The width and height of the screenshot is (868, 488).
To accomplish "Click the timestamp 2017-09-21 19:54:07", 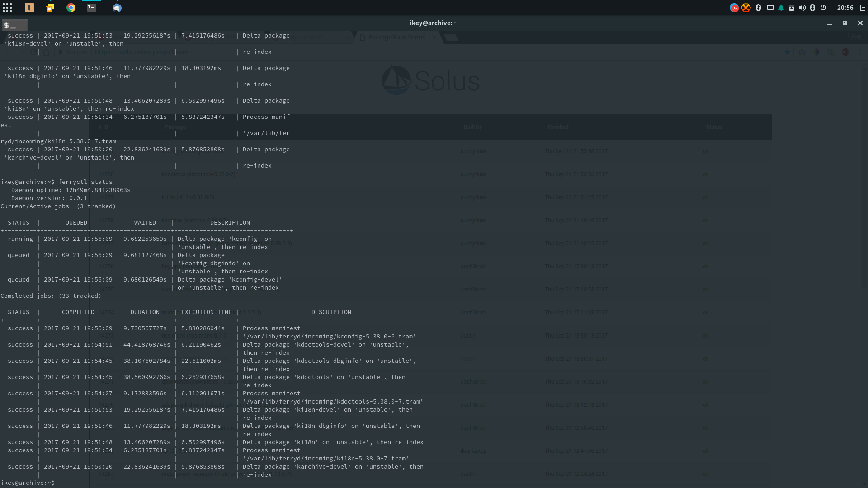I will click(78, 394).
